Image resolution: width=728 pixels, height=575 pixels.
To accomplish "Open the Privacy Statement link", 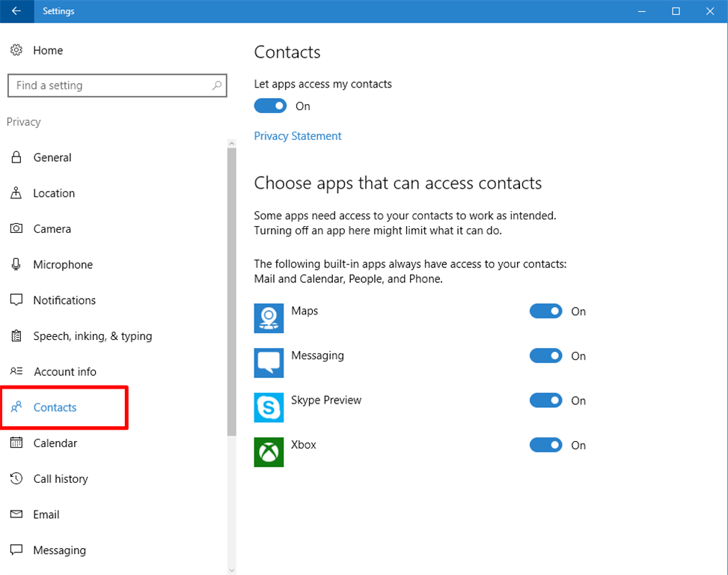I will pyautogui.click(x=298, y=136).
